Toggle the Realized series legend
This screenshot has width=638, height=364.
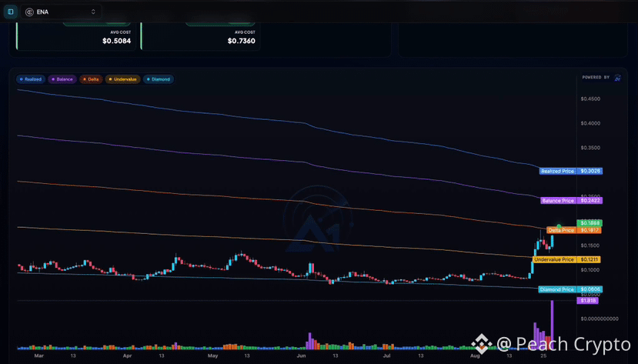point(31,79)
